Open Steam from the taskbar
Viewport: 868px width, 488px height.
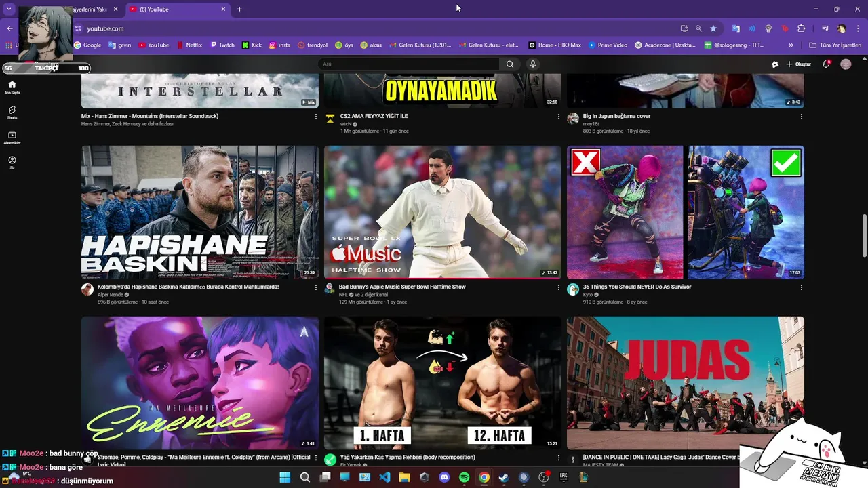pyautogui.click(x=503, y=477)
